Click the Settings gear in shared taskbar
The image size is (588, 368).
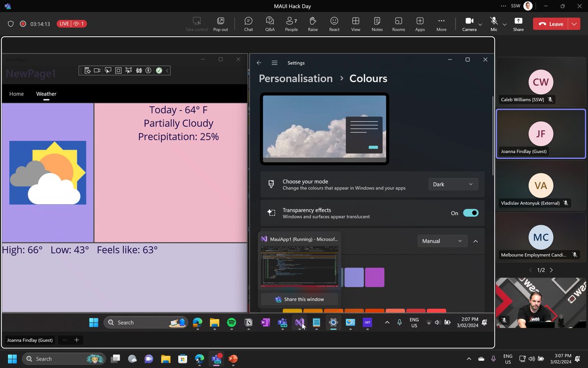[333, 322]
